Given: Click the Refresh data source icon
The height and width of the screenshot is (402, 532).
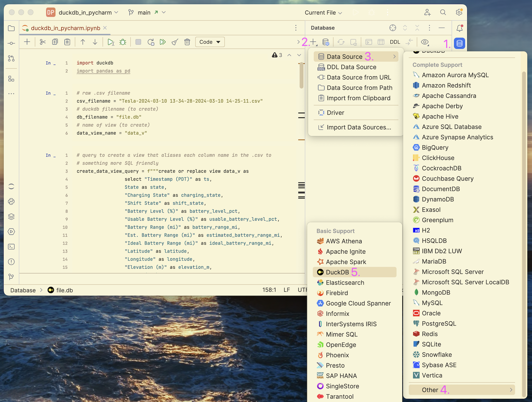Looking at the screenshot, I should [341, 42].
